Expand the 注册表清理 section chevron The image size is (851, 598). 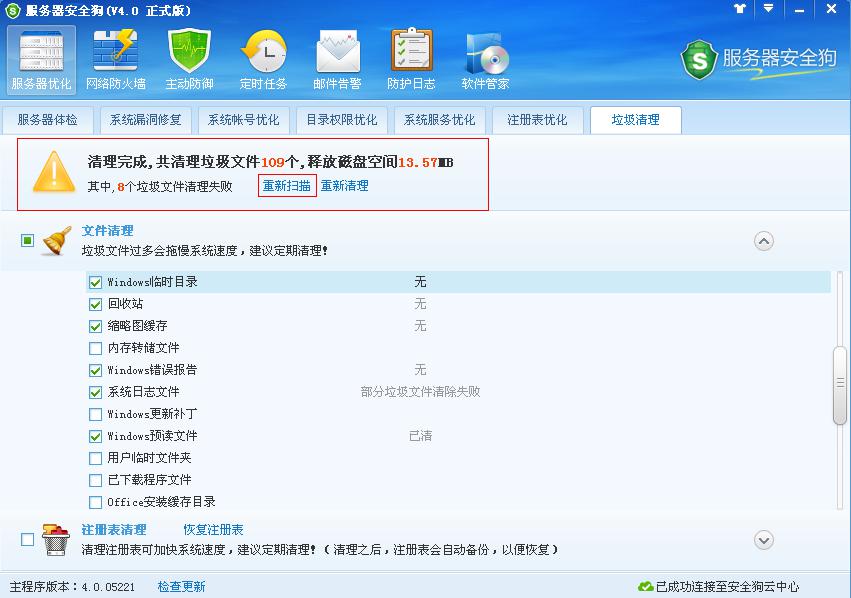(764, 539)
